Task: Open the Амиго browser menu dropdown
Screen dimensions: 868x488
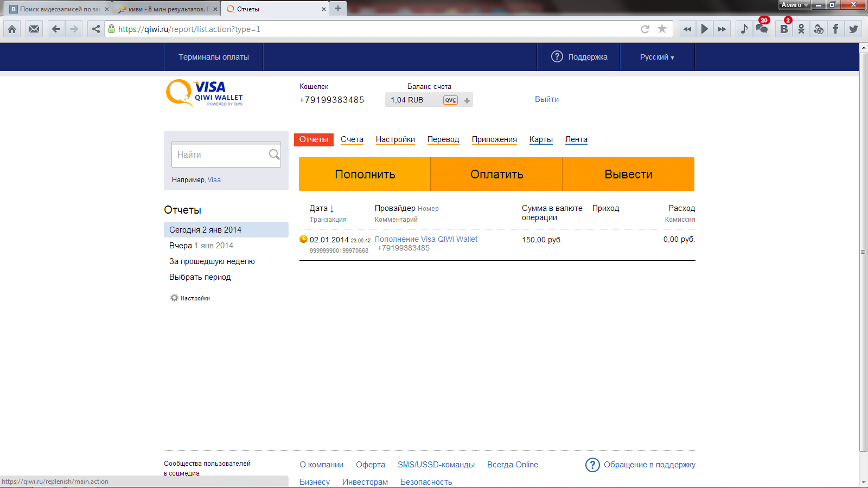Action: pyautogui.click(x=795, y=5)
